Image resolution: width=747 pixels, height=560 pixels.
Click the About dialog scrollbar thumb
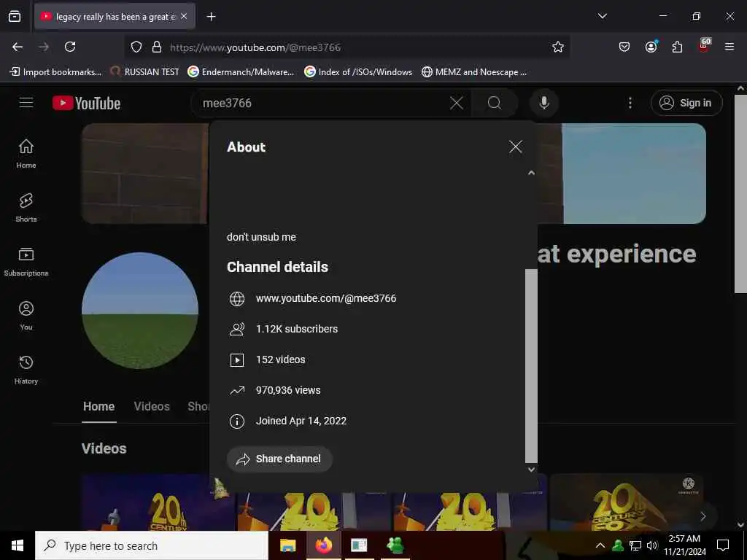pos(531,365)
